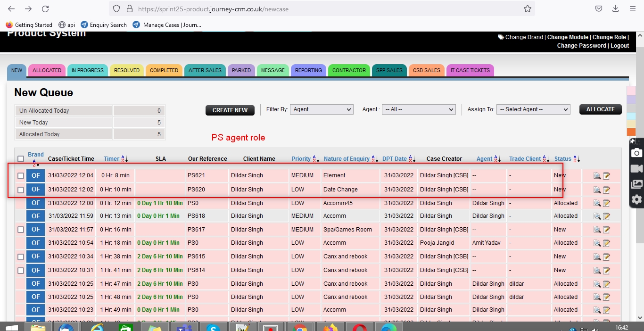Reload the page with the browser refresh icon

pos(45,9)
